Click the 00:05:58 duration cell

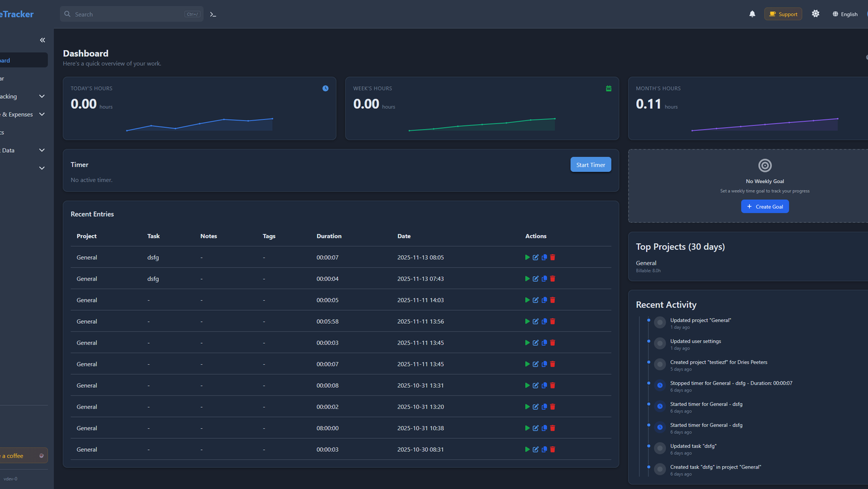tap(327, 321)
